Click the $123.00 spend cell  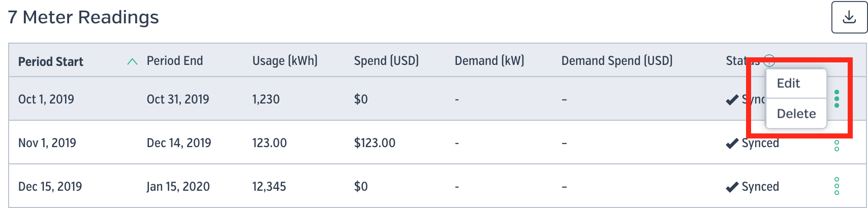point(375,143)
